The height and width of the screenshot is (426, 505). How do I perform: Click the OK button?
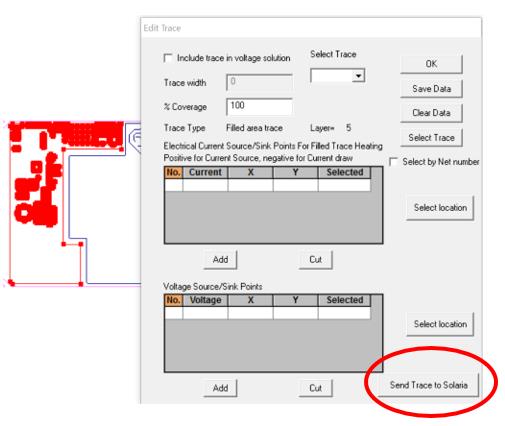pyautogui.click(x=431, y=64)
